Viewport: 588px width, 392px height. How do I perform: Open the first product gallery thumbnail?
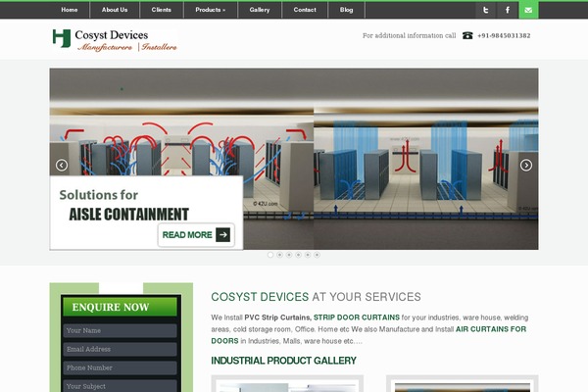(x=287, y=384)
